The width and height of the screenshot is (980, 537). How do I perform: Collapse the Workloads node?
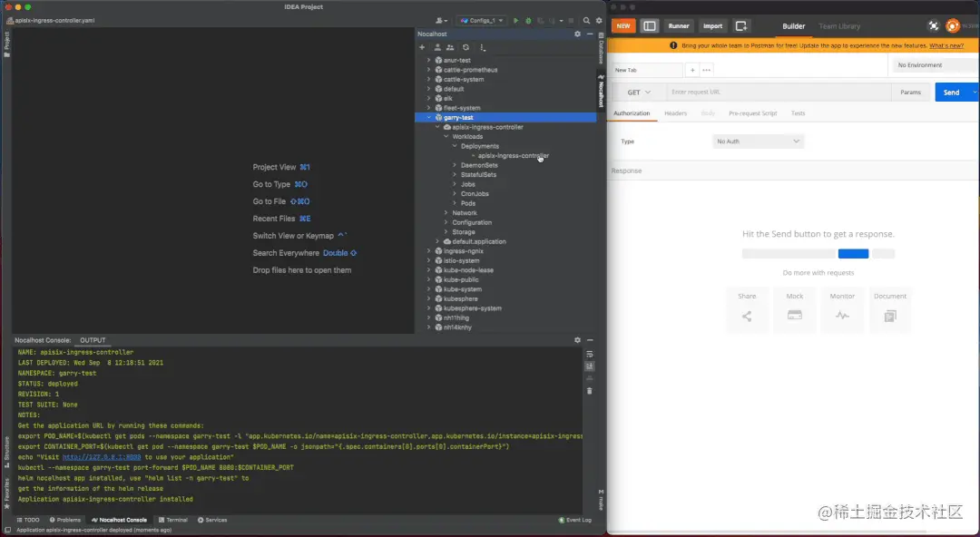[x=446, y=136]
